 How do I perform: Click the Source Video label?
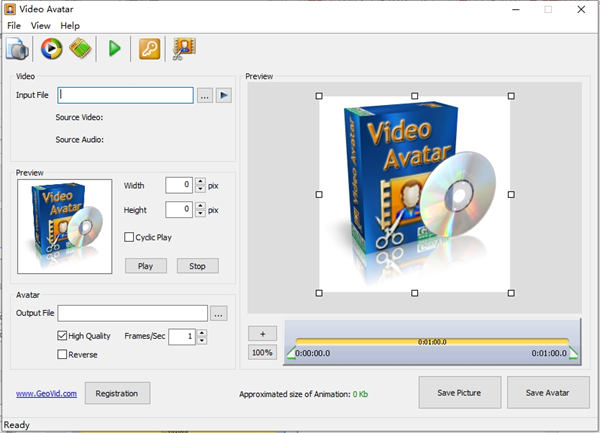point(79,117)
